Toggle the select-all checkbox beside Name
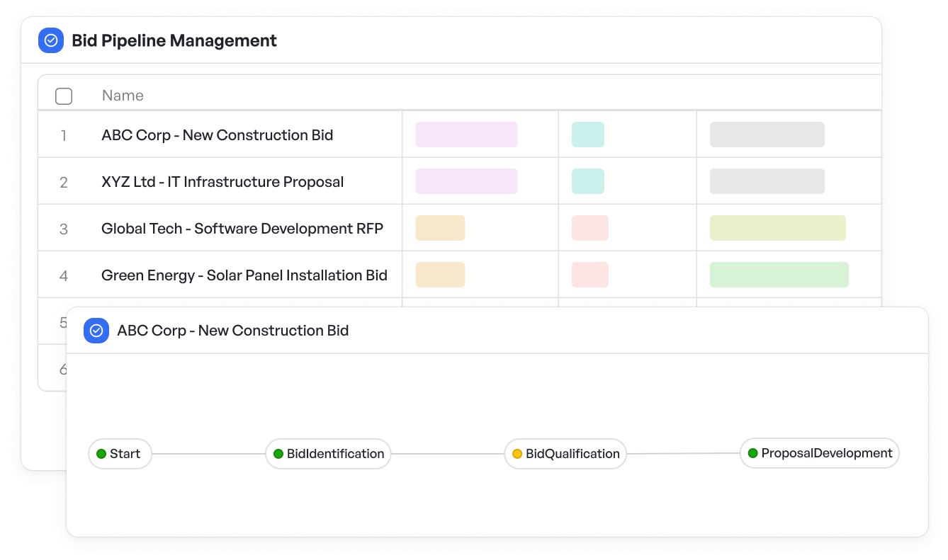 click(64, 96)
